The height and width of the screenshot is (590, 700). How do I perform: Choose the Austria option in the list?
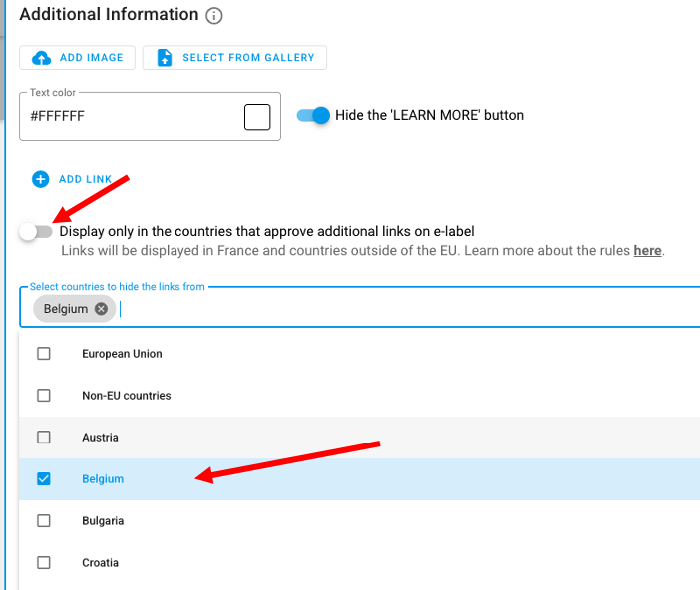(100, 438)
